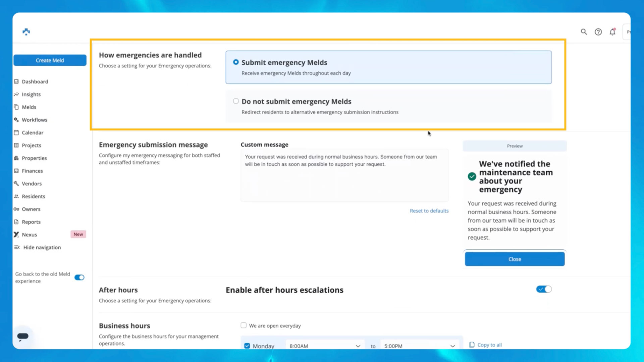Select Submit emergency Melds radio button

pos(236,62)
